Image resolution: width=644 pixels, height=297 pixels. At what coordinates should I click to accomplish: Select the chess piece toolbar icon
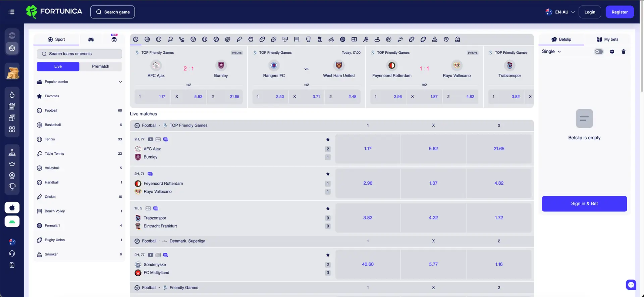coord(320,39)
